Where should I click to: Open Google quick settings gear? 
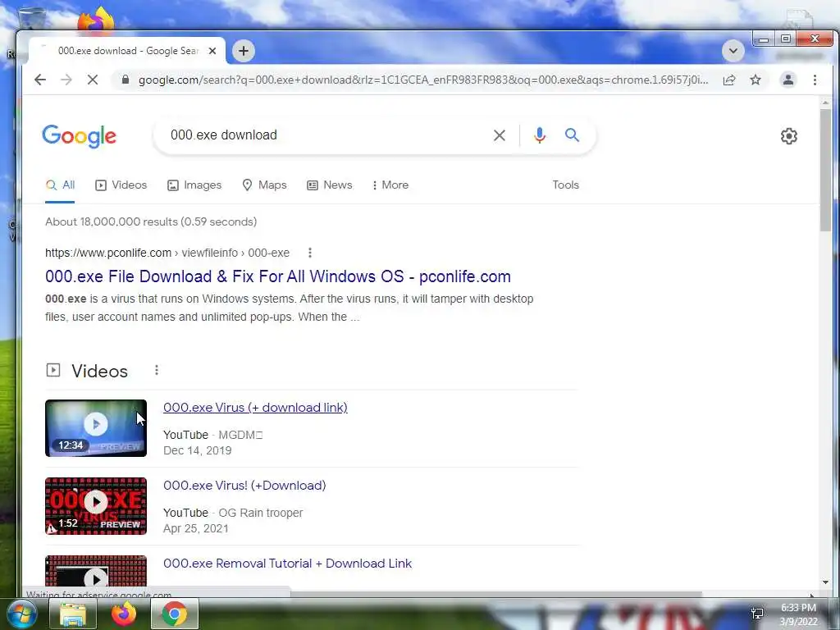pyautogui.click(x=788, y=136)
